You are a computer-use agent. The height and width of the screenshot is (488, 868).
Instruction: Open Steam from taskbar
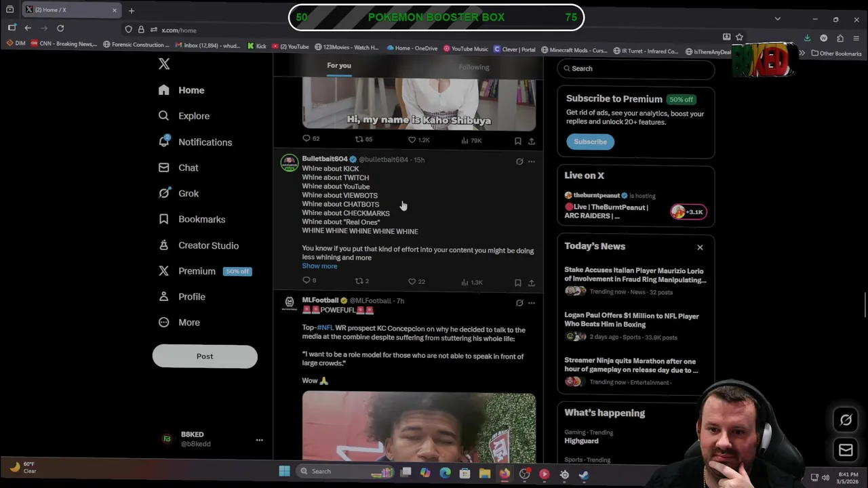584,475
